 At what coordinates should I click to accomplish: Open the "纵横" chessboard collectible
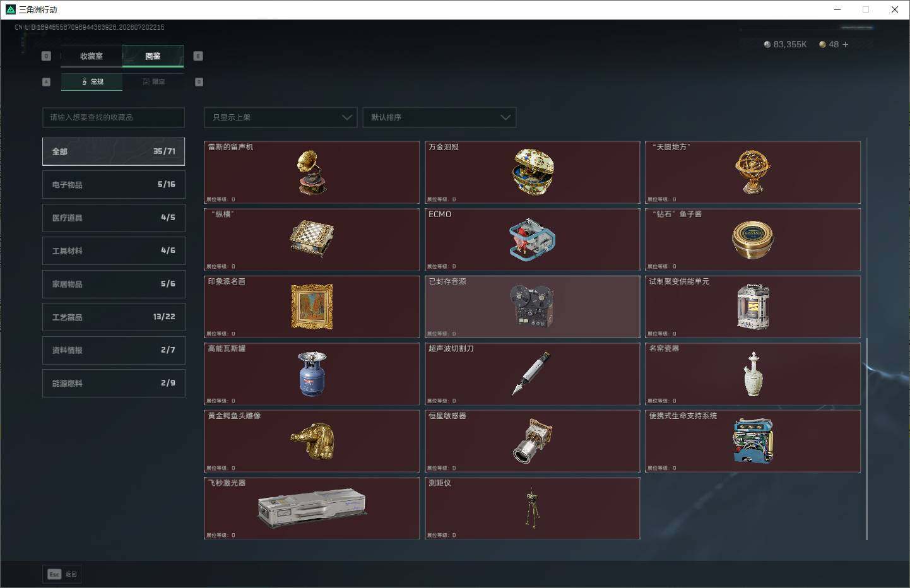pyautogui.click(x=312, y=240)
